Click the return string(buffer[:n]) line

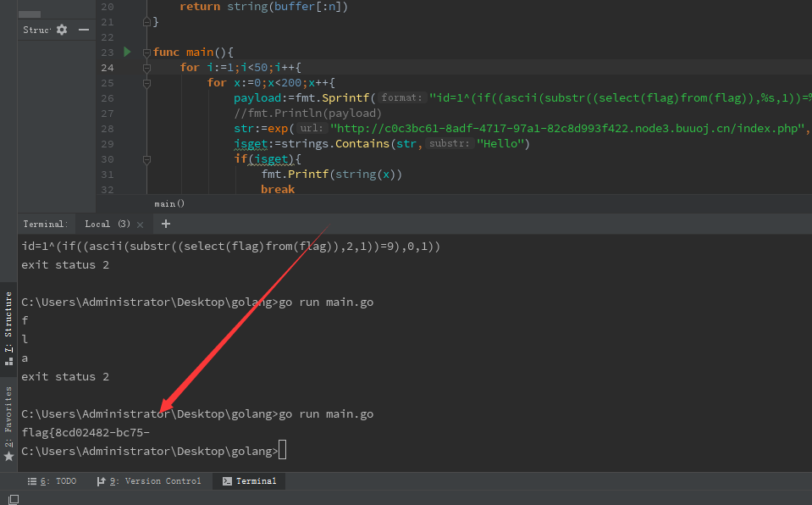coord(263,7)
